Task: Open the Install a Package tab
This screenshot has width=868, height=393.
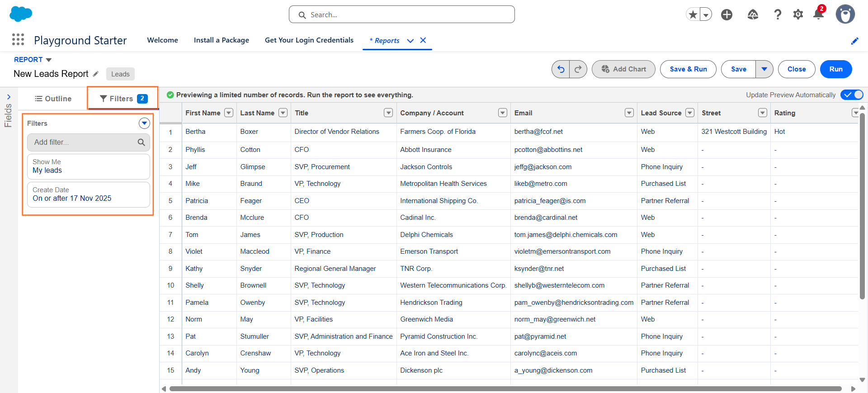Action: 222,40
